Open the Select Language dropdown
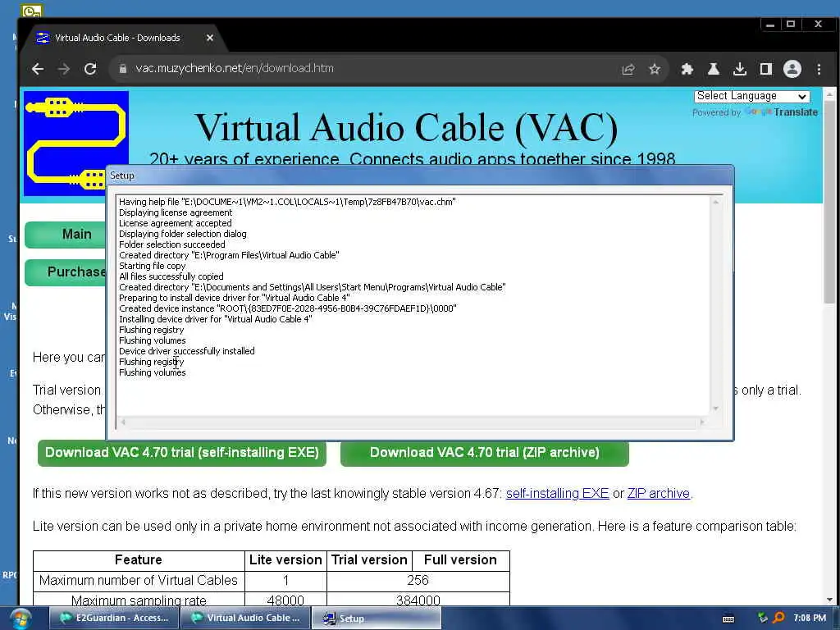The width and height of the screenshot is (840, 630). click(751, 96)
